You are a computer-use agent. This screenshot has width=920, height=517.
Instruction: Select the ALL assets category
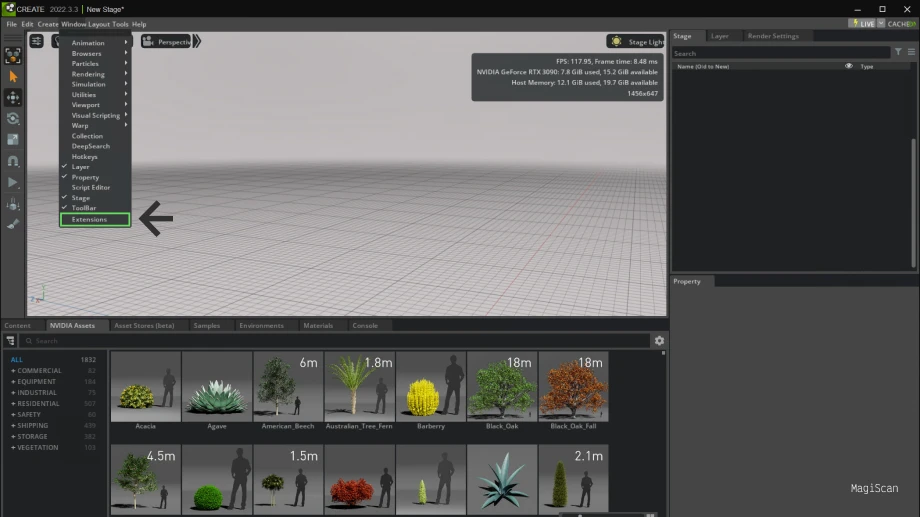16,359
